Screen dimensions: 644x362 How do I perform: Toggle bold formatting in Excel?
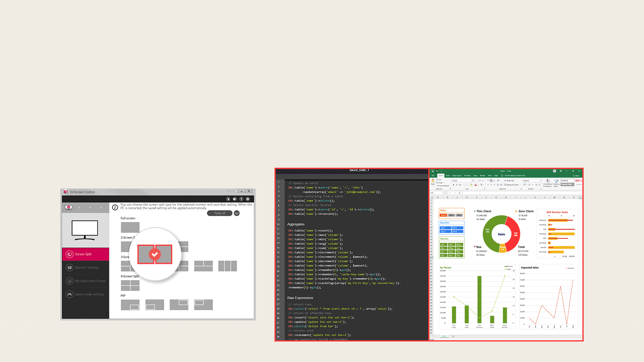click(x=454, y=184)
